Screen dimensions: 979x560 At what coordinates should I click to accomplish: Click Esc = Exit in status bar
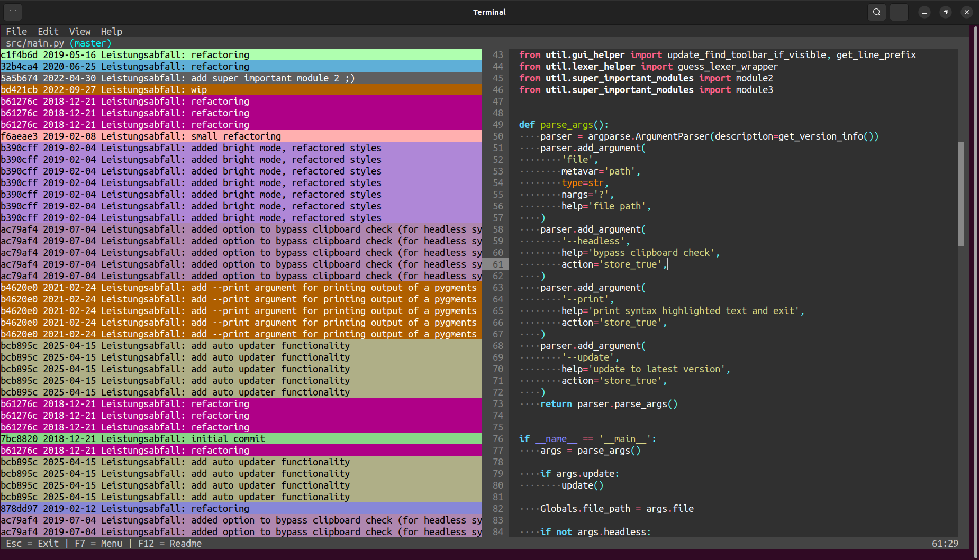pyautogui.click(x=32, y=544)
